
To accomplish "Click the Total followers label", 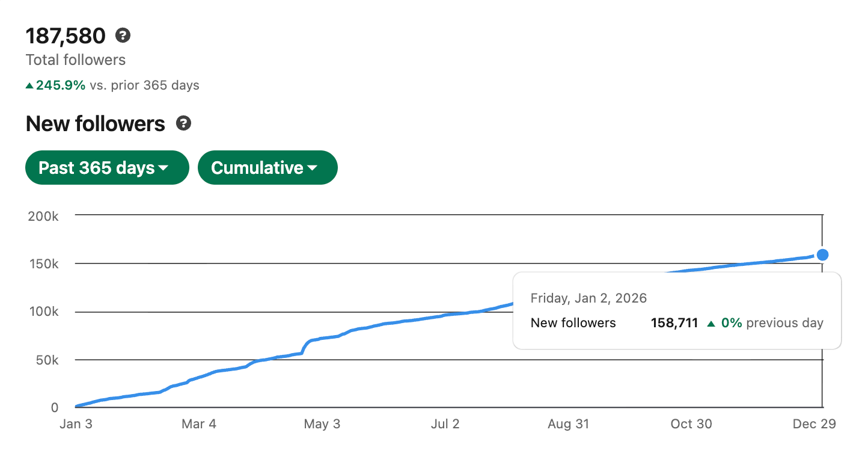I will tap(76, 60).
